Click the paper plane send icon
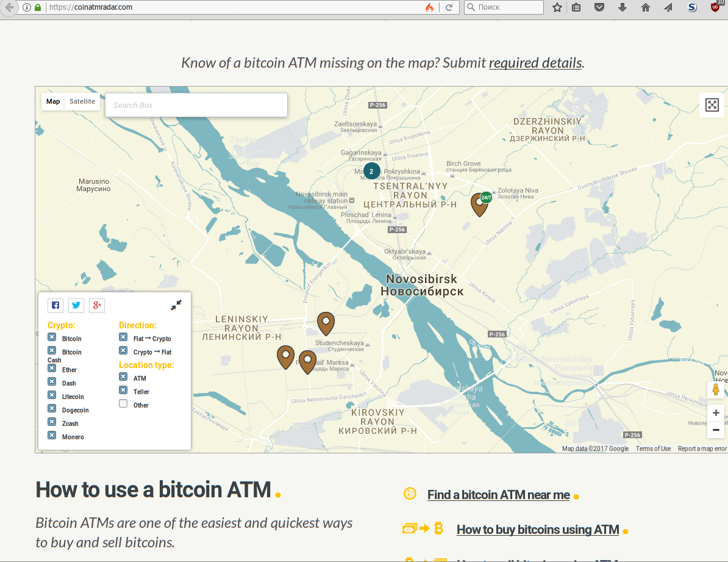The height and width of the screenshot is (562, 728). point(668,7)
